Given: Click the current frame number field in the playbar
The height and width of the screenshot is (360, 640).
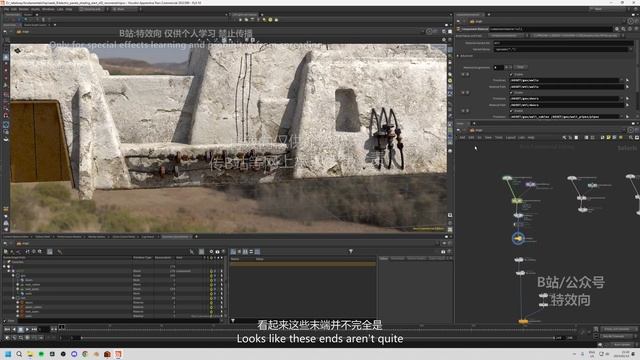Looking at the screenshot, I should coord(44,329).
